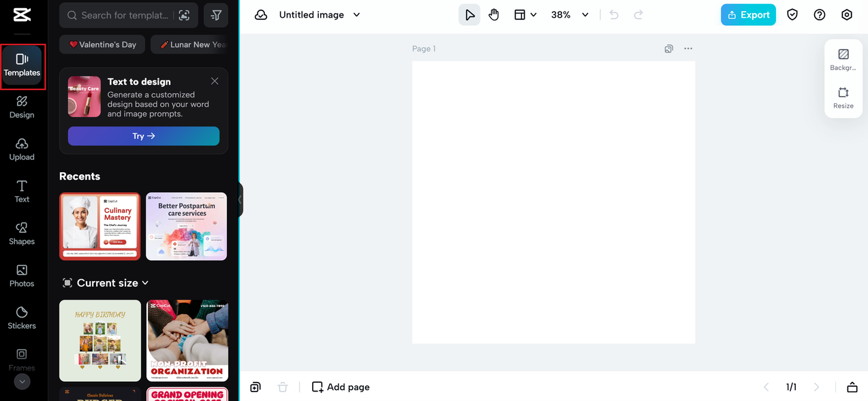Collapse the templates panel handle
868x401 pixels.
tap(240, 200)
